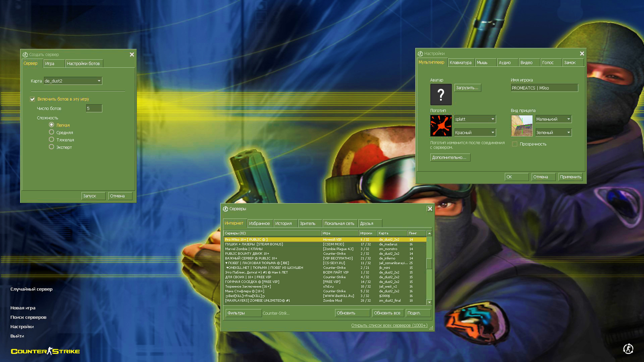644x362 pixels.
Task: Open the Друзья servers tab
Action: (370, 223)
